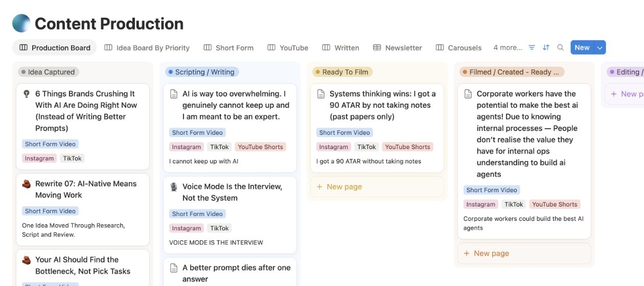Click the Idea Captured column header
This screenshot has width=644, height=286.
pyautogui.click(x=49, y=72)
